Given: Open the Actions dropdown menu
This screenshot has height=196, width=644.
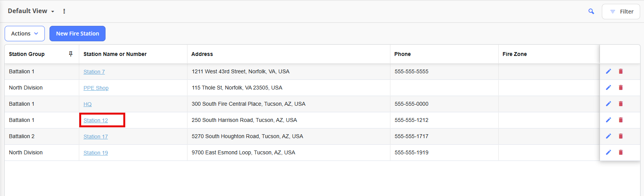Looking at the screenshot, I should 25,34.
